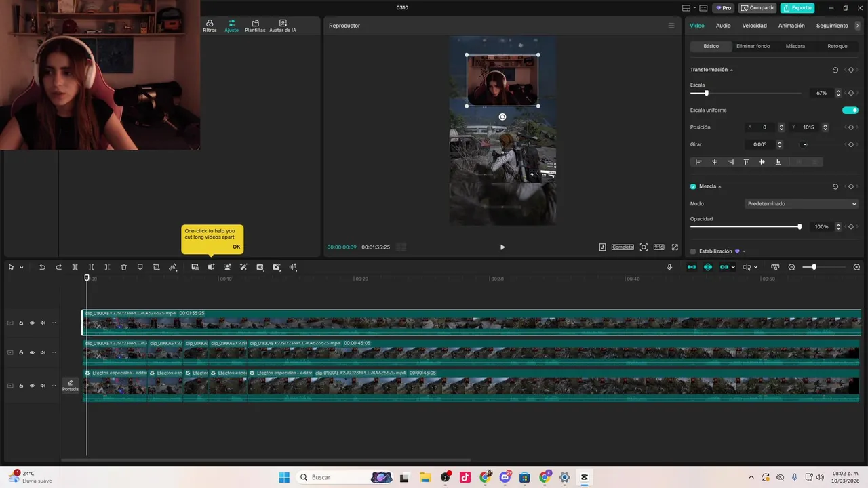Open the crop tool in timeline toolbar
The image size is (868, 488).
click(156, 267)
